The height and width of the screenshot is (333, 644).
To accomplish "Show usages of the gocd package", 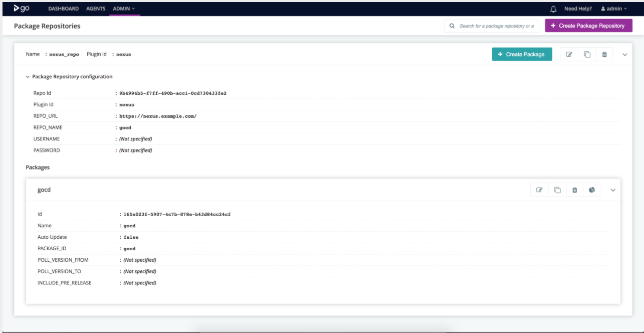I will 592,190.
